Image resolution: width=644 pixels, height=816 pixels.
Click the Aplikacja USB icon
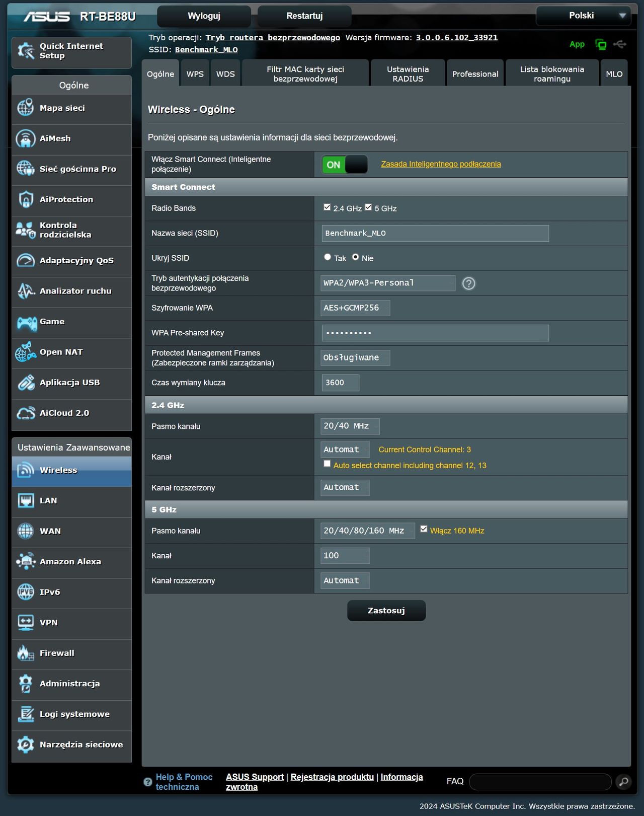coord(25,383)
